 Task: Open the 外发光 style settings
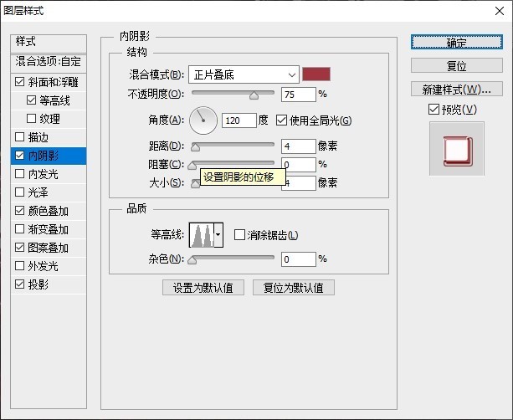[42, 266]
